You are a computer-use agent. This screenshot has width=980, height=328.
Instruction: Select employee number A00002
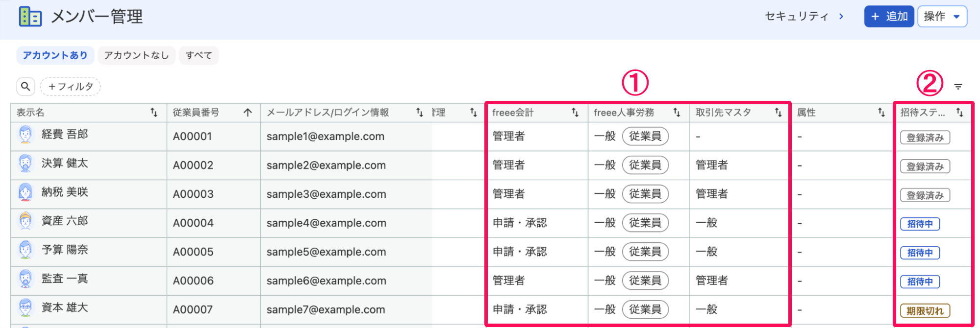point(193,165)
